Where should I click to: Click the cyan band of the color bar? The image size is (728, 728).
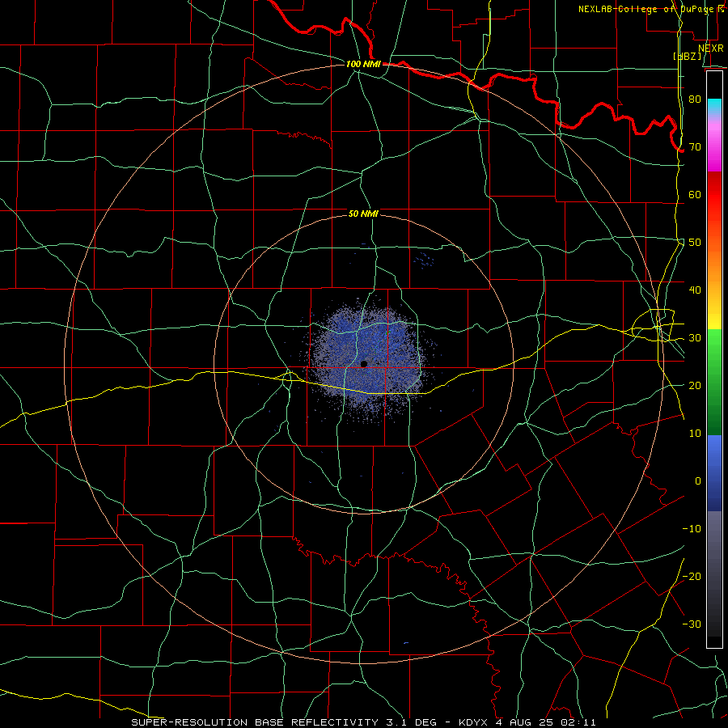(714, 106)
